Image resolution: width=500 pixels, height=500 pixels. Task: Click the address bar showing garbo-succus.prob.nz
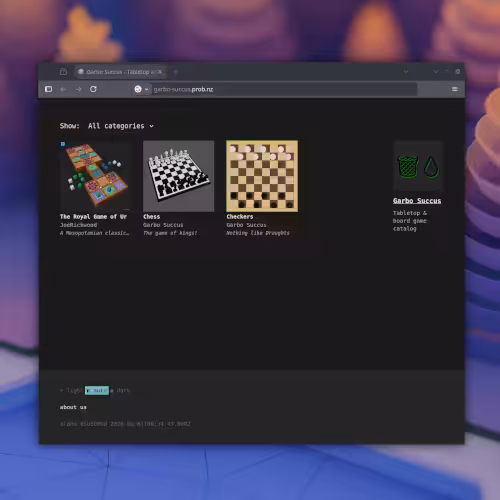pos(283,89)
